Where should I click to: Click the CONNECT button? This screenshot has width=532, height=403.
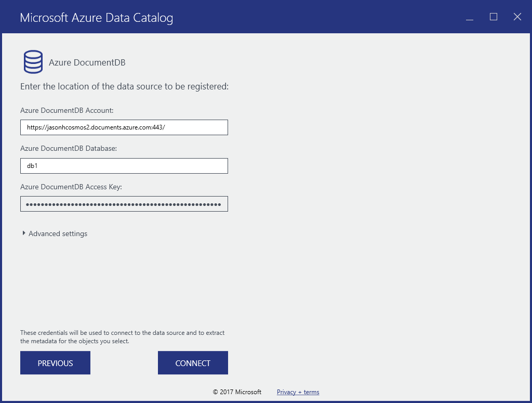193,362
